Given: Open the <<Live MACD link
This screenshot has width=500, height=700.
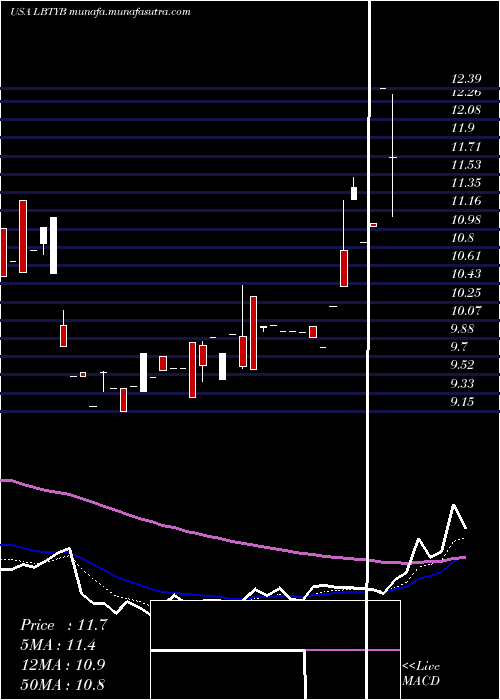Looking at the screenshot, I should coord(421,674).
